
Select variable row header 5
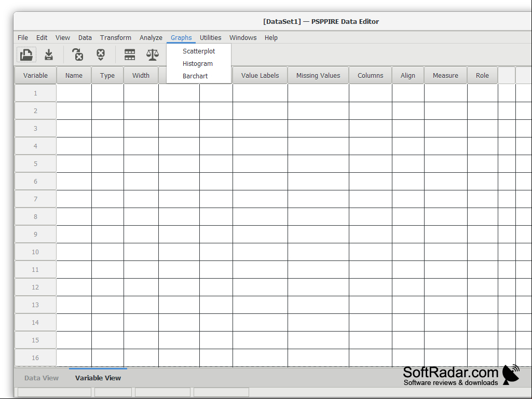(x=35, y=164)
